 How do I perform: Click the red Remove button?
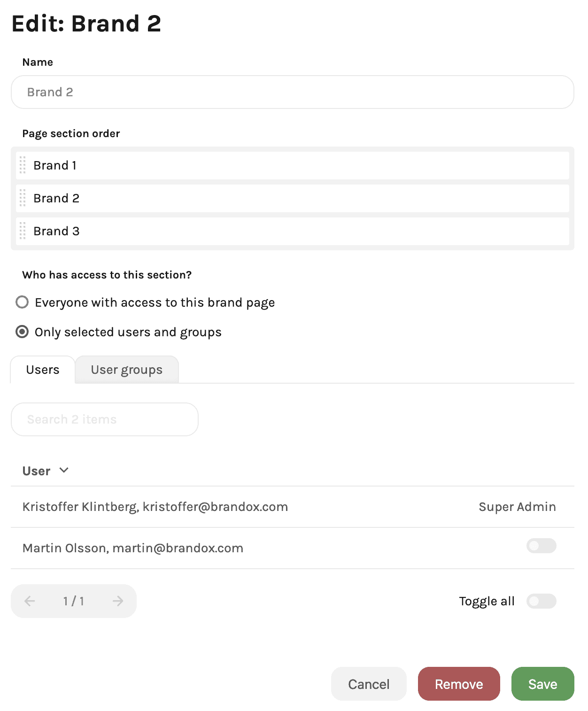point(459,684)
